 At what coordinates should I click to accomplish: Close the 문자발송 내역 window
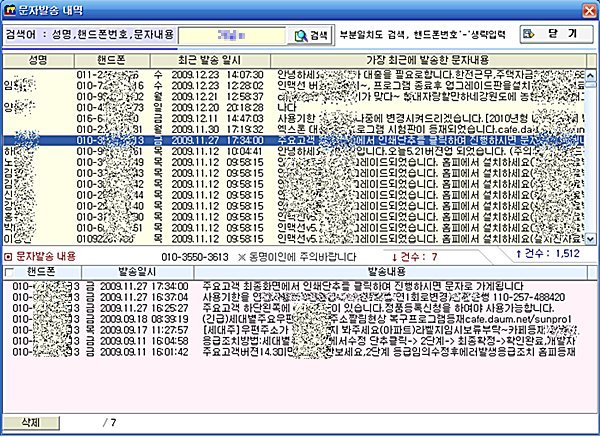pyautogui.click(x=589, y=10)
